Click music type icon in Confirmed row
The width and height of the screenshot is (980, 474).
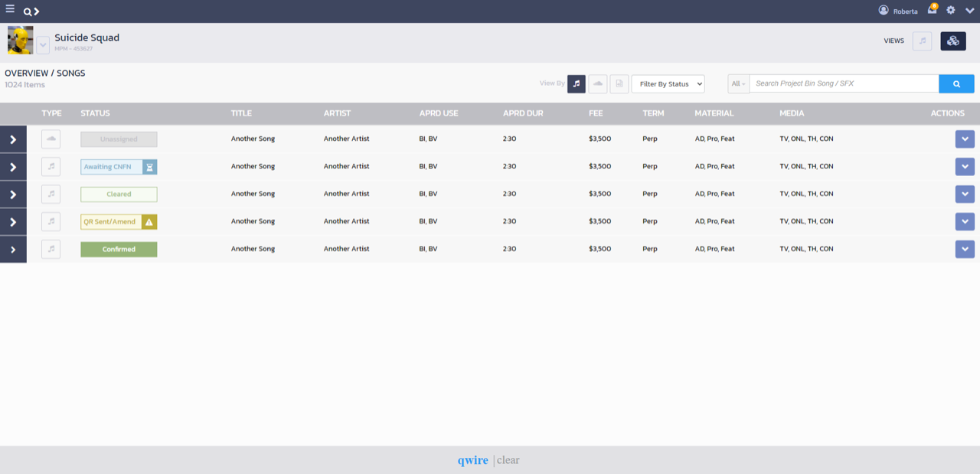click(x=51, y=249)
